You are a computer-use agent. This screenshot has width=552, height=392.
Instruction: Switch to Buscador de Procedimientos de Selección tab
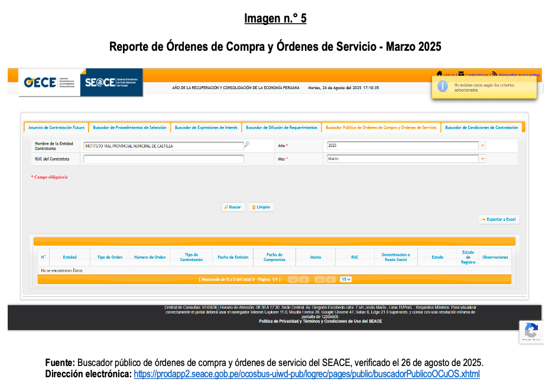point(129,128)
